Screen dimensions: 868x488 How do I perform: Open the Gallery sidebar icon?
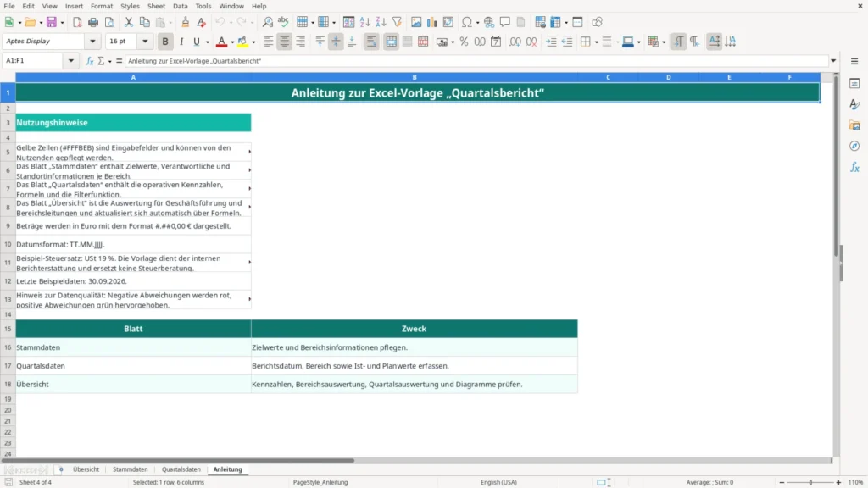854,125
